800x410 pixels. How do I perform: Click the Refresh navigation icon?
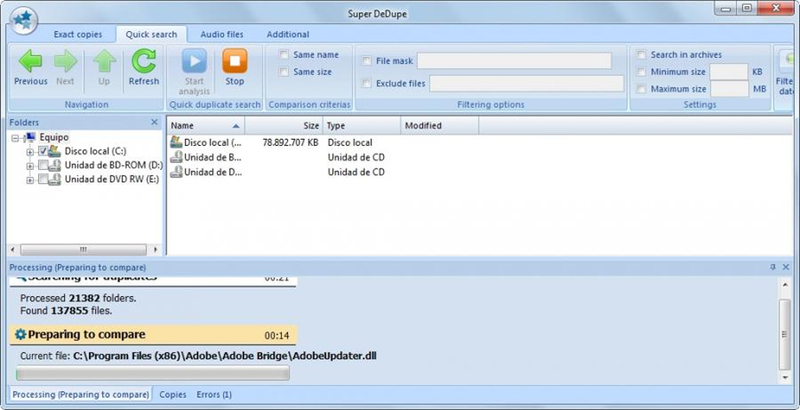143,62
